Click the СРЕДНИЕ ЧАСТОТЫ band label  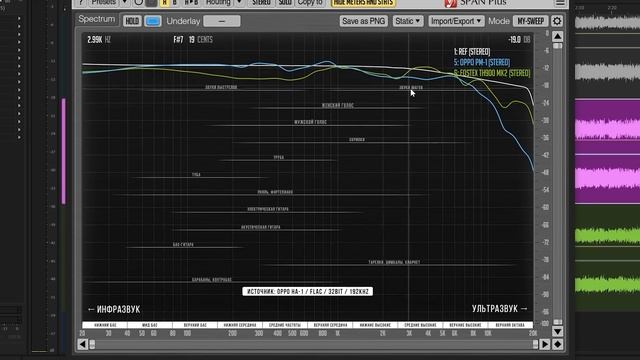coord(285,325)
